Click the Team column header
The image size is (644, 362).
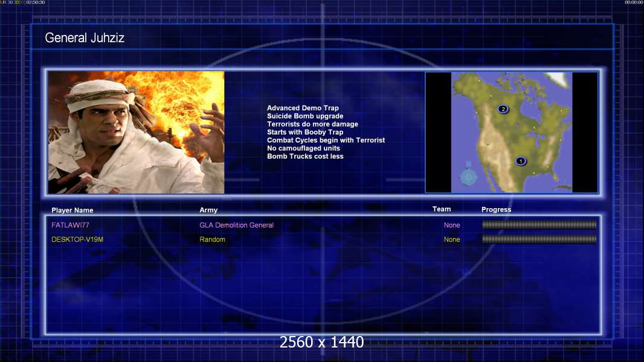point(442,209)
